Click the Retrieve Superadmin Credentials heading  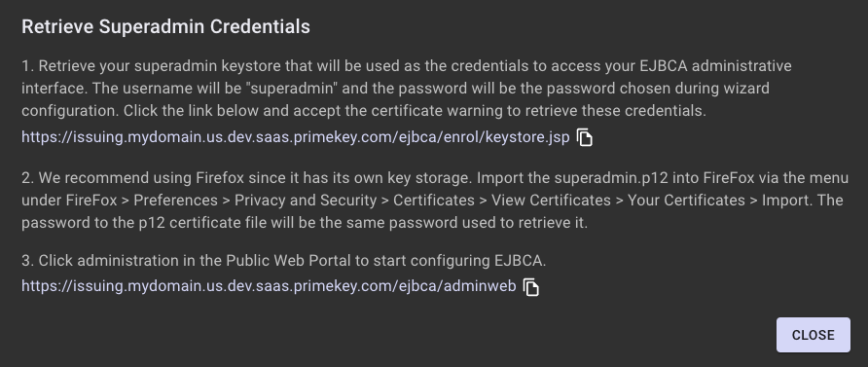click(165, 26)
